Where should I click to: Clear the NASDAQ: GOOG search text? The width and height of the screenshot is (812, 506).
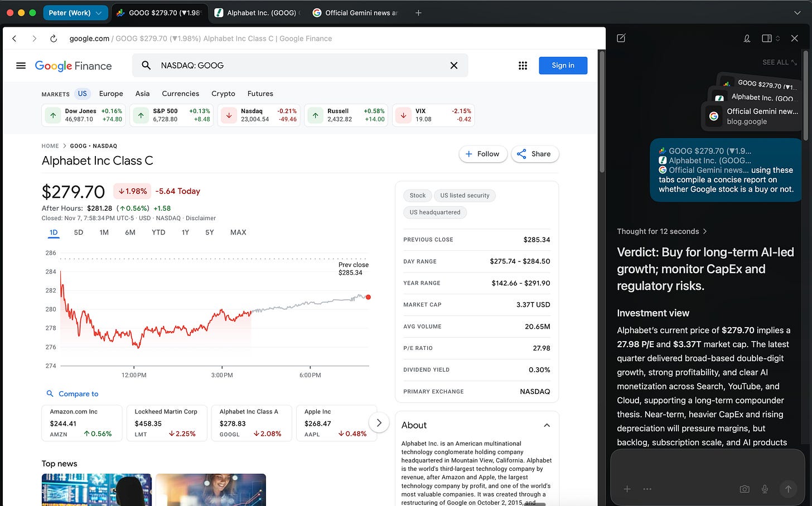point(454,65)
